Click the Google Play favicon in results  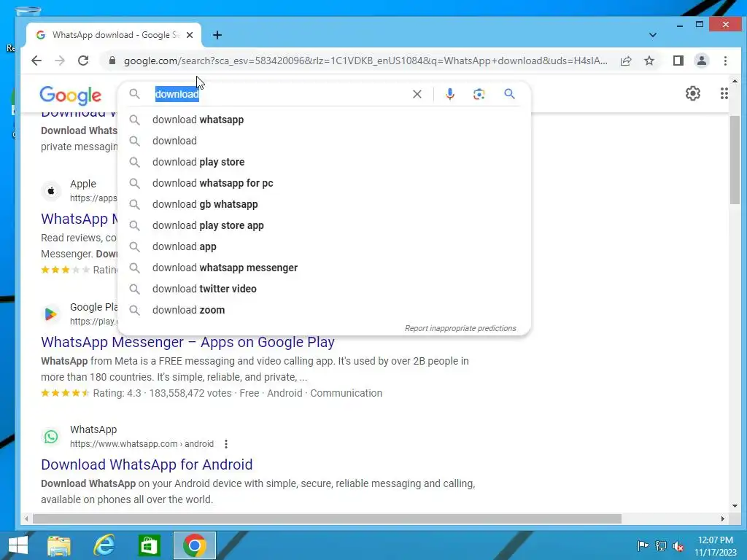51,314
